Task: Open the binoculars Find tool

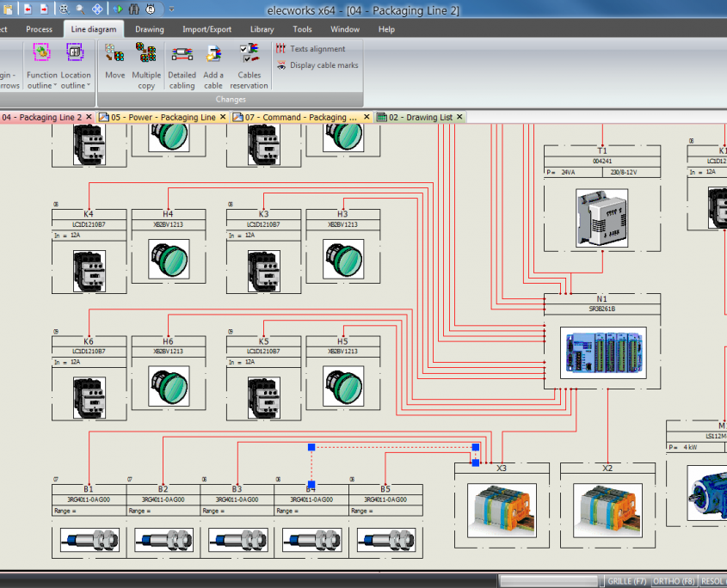Action: point(134,9)
